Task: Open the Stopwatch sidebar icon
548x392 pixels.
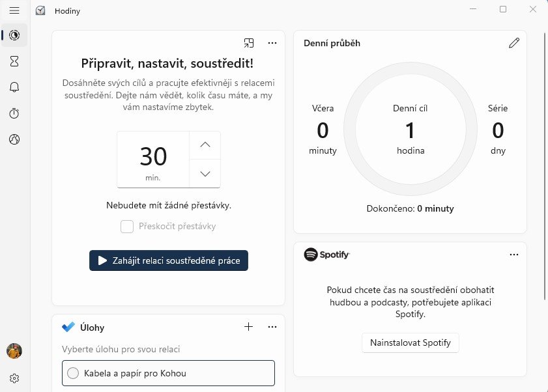Action: point(14,113)
